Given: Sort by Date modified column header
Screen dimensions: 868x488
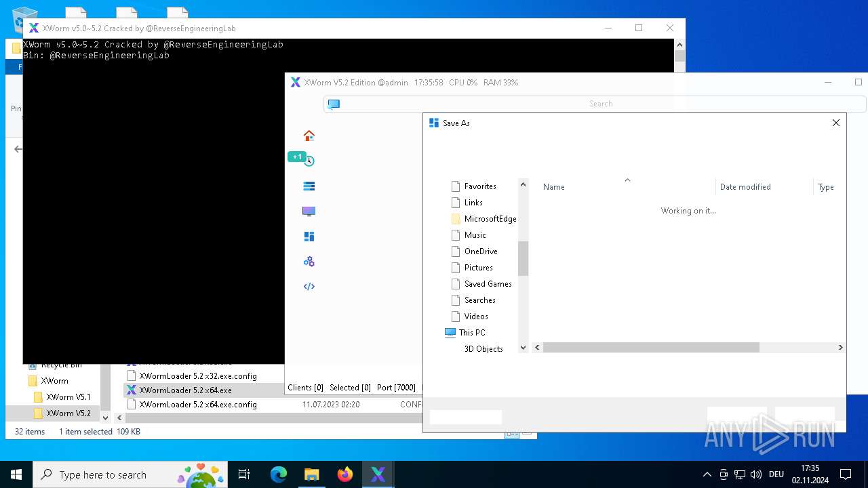Looking at the screenshot, I should [x=745, y=187].
